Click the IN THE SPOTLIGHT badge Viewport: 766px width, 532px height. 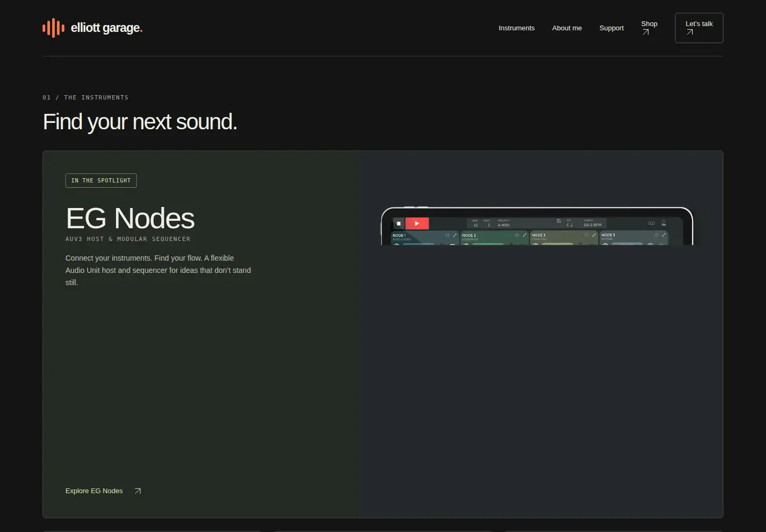[101, 181]
